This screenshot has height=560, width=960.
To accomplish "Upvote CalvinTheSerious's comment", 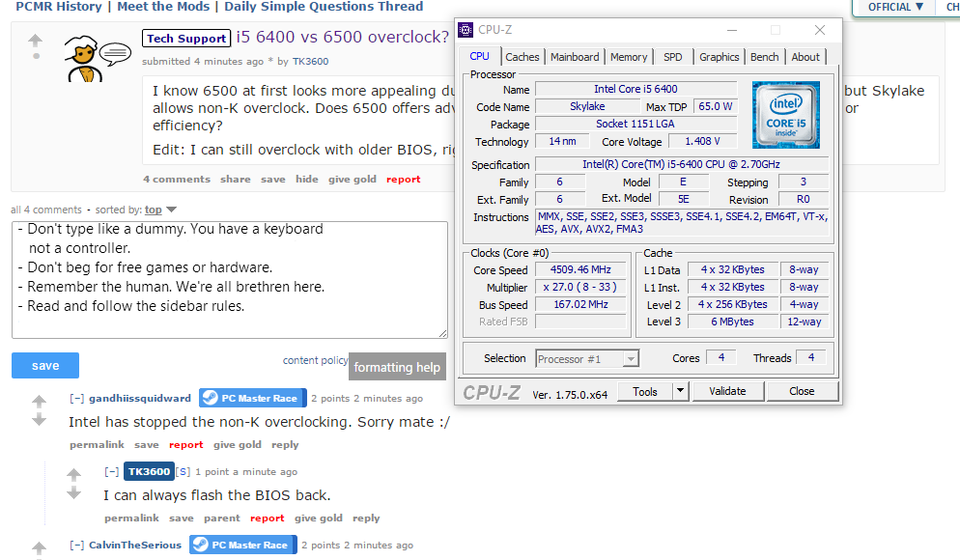I will (40, 547).
